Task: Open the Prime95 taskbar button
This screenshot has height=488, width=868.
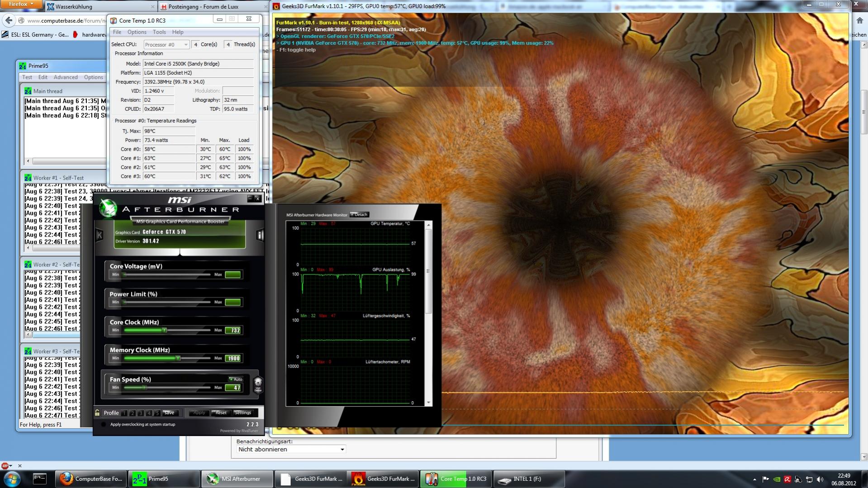Action: click(x=164, y=479)
